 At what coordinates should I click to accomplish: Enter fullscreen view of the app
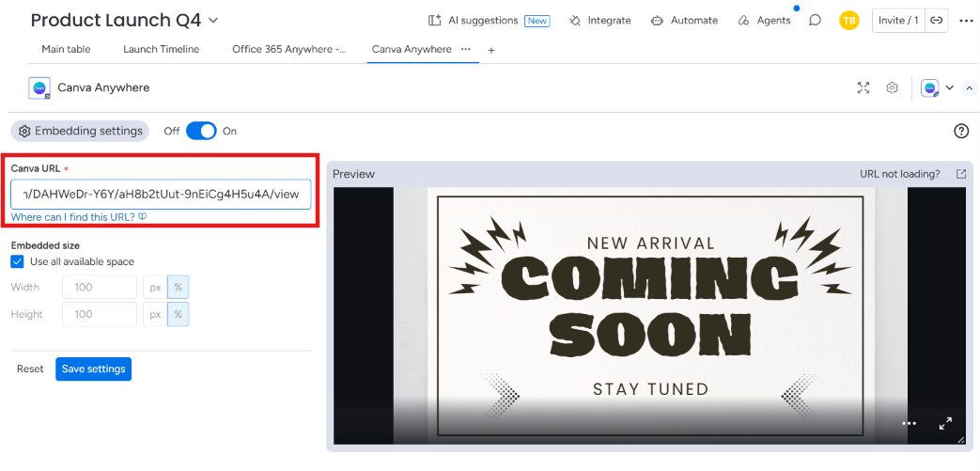point(863,87)
